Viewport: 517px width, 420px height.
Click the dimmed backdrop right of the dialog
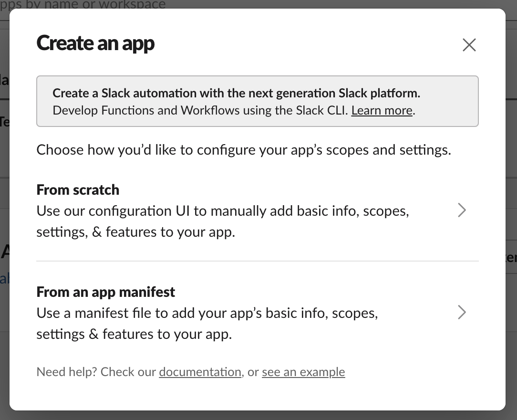click(511, 143)
